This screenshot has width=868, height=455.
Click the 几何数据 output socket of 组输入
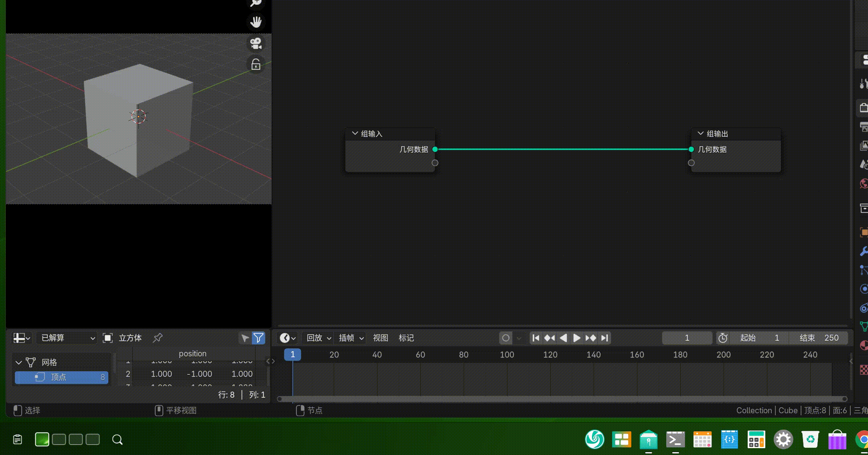tap(435, 149)
